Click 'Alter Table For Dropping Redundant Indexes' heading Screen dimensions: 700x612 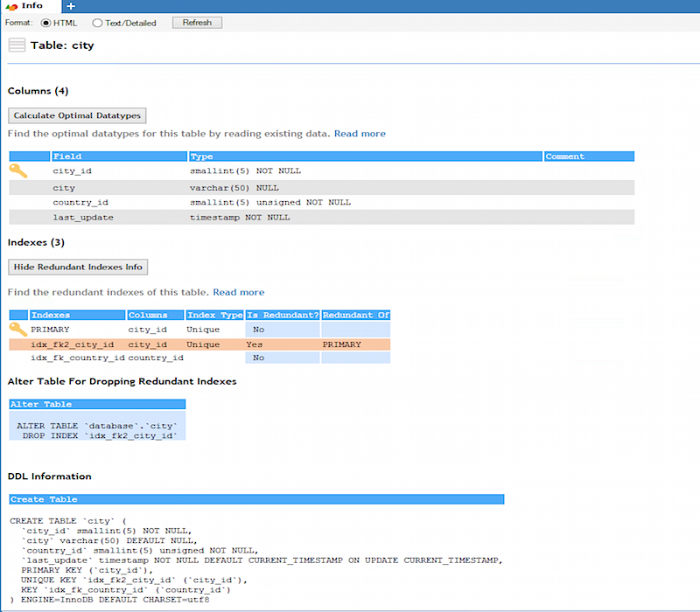click(x=122, y=381)
